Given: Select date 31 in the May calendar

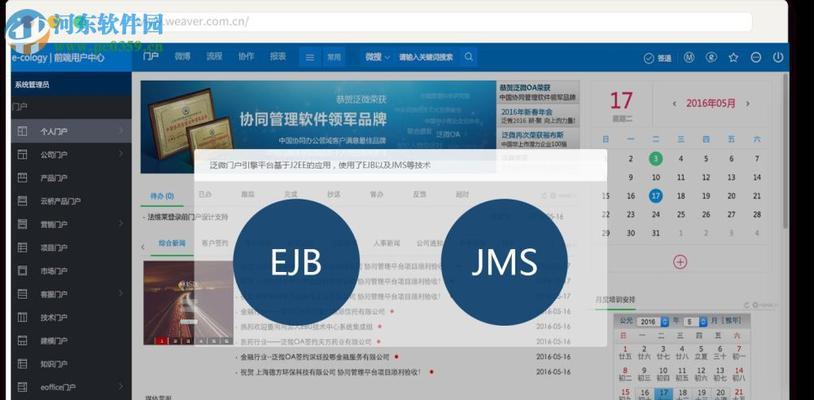Looking at the screenshot, I should pyautogui.click(x=656, y=233).
